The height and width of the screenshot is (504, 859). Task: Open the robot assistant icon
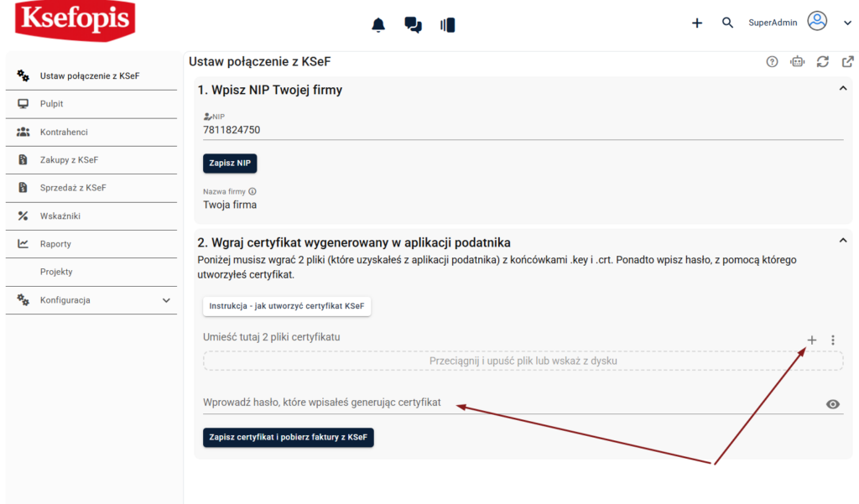click(x=797, y=61)
